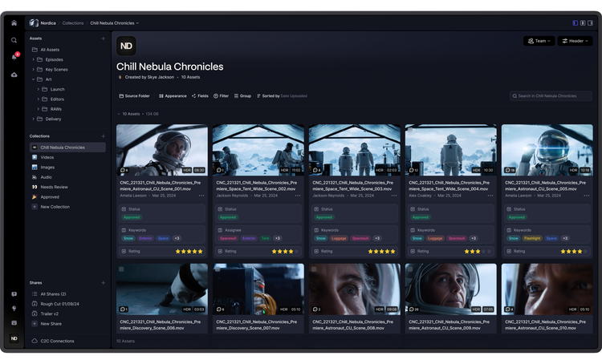
Task: Expand the RAWs subfolder
Action: (x=39, y=109)
